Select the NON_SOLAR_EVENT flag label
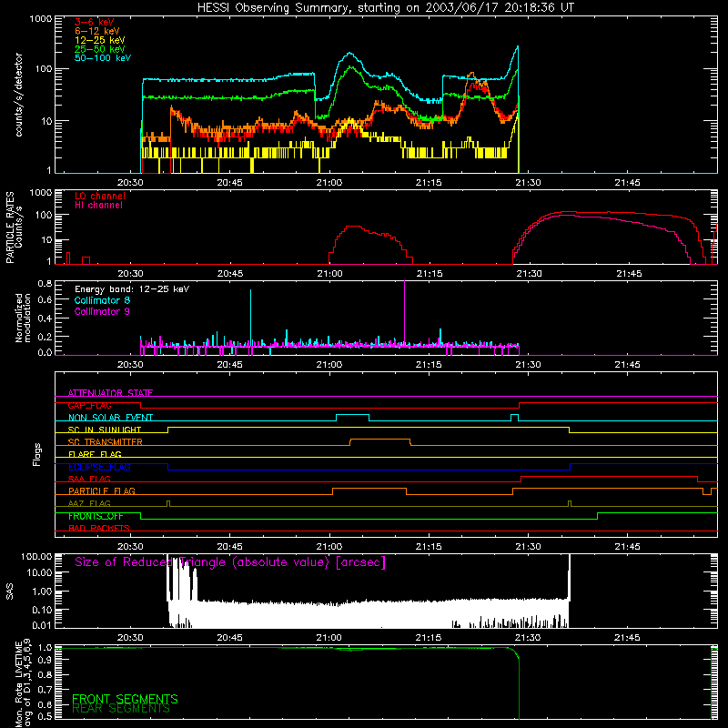 110,418
